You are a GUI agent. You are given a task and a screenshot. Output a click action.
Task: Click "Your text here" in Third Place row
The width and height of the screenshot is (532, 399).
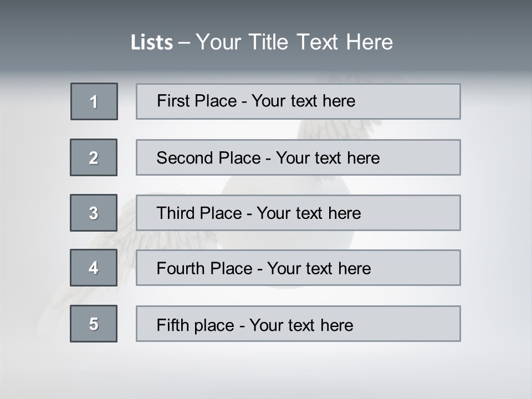tap(309, 213)
